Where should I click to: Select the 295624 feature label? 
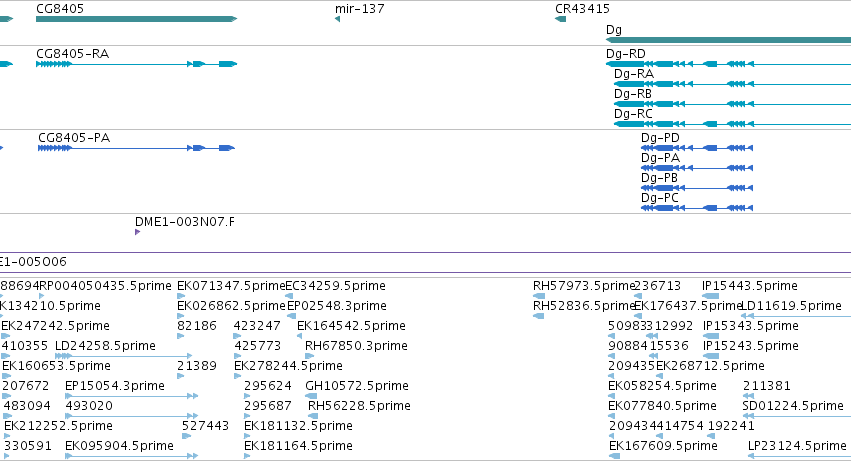[x=268, y=387]
